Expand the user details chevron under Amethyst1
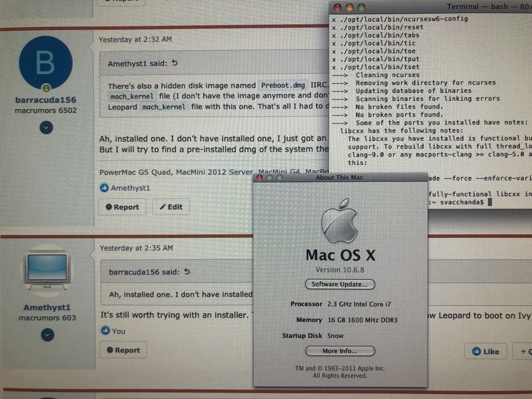This screenshot has height=399, width=532. click(x=48, y=335)
